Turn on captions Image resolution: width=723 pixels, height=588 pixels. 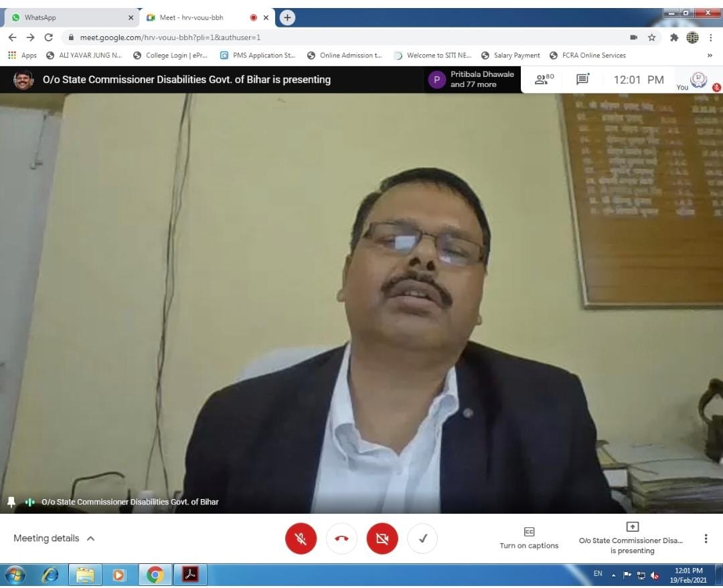tap(529, 538)
